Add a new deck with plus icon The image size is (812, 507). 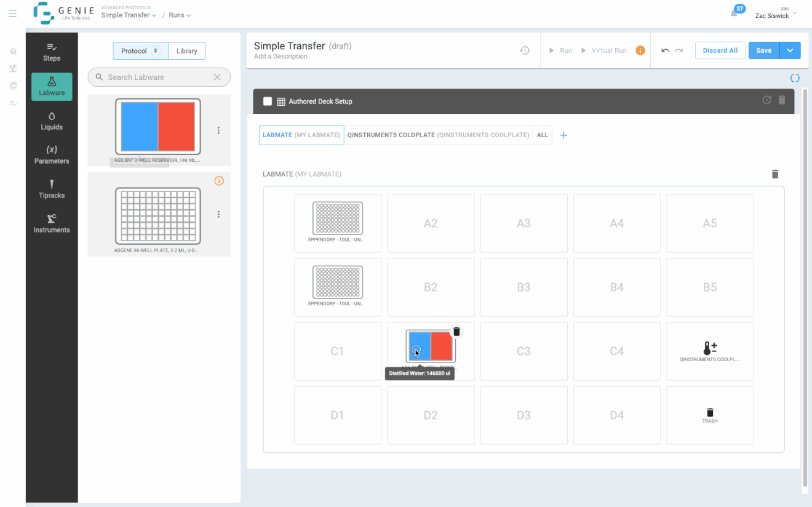(563, 135)
